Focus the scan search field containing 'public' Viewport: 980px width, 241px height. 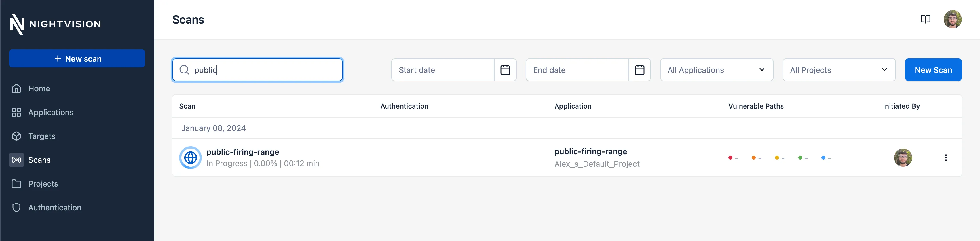point(257,70)
